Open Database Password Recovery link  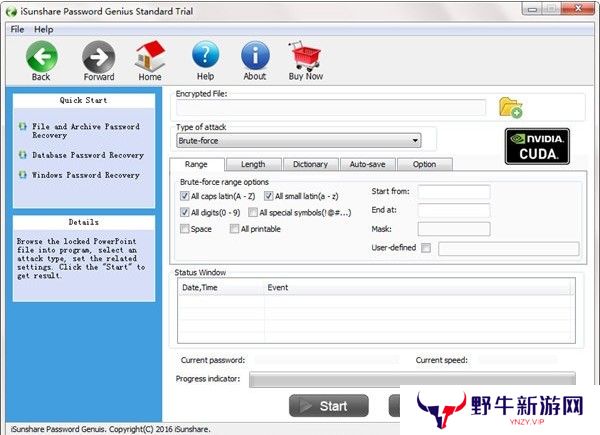(x=88, y=155)
